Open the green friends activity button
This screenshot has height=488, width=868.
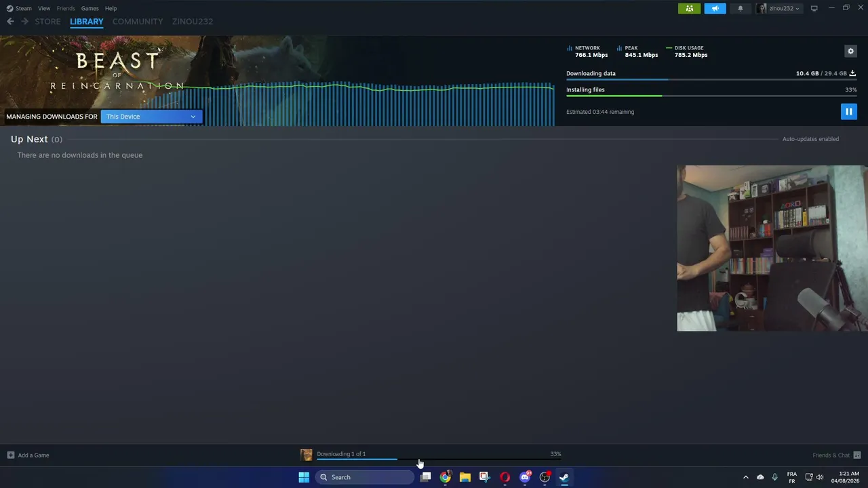(689, 8)
